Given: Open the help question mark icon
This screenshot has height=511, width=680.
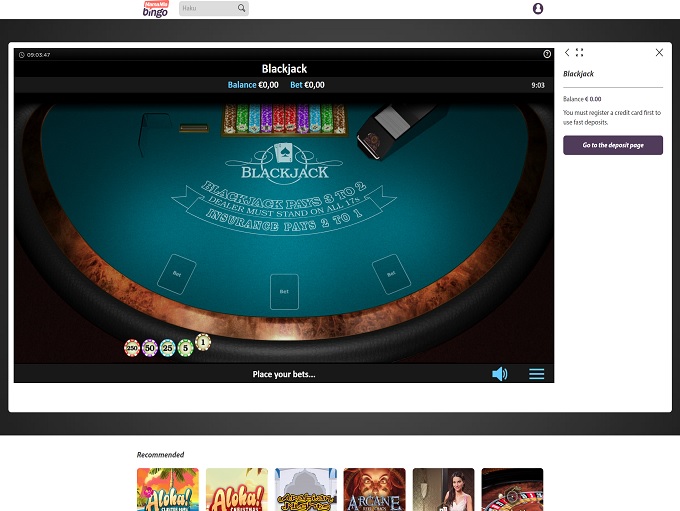Looking at the screenshot, I should click(x=547, y=54).
